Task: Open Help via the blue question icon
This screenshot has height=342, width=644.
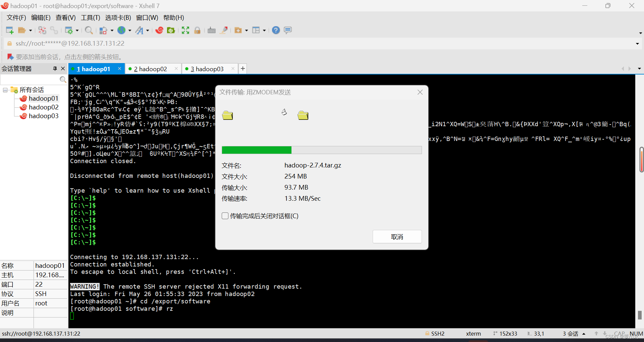Action: [x=276, y=30]
